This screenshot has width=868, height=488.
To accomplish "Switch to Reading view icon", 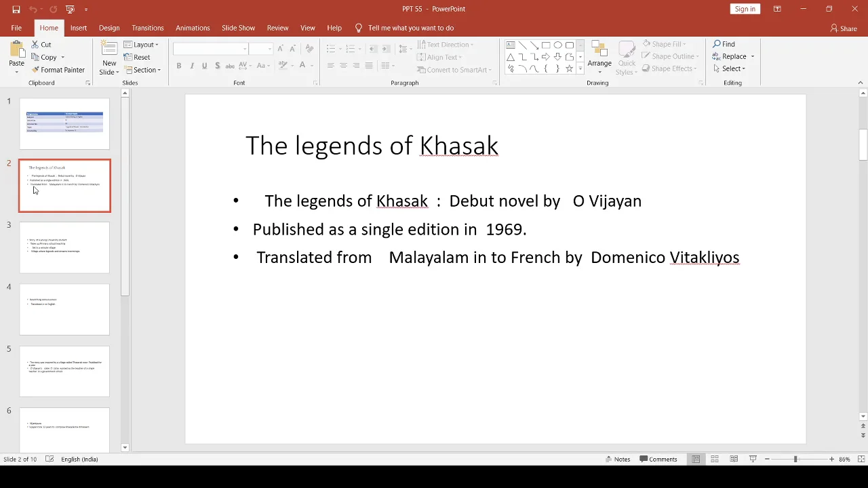I will 734,460.
